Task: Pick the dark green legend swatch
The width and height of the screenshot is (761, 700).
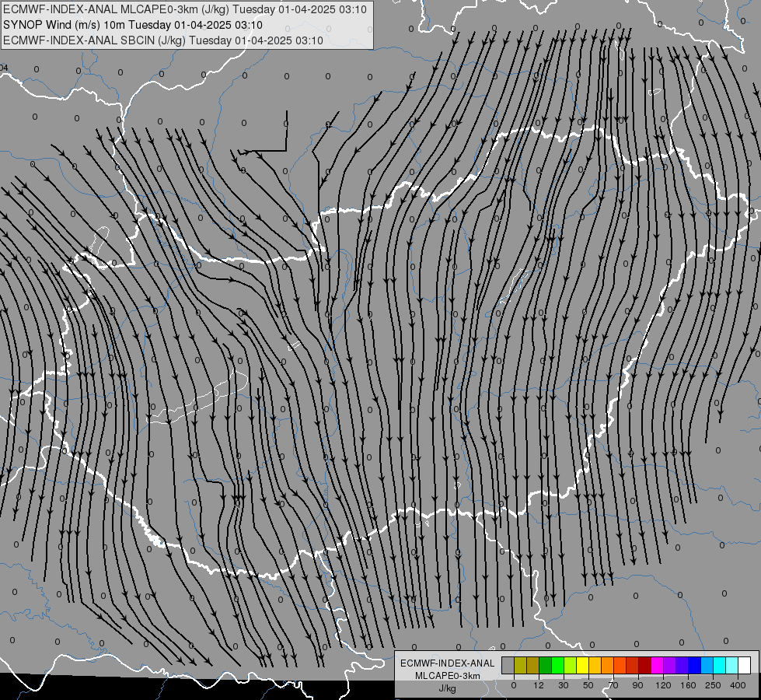Action: [x=546, y=666]
